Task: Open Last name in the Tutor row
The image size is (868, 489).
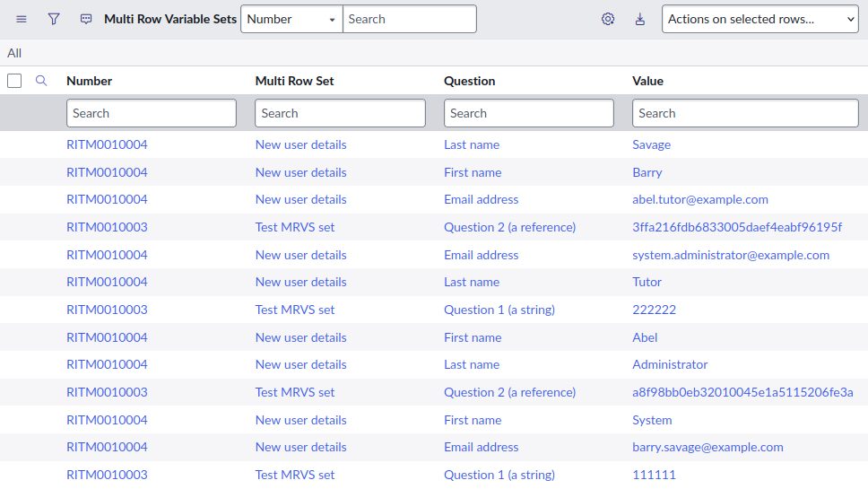Action: point(472,282)
